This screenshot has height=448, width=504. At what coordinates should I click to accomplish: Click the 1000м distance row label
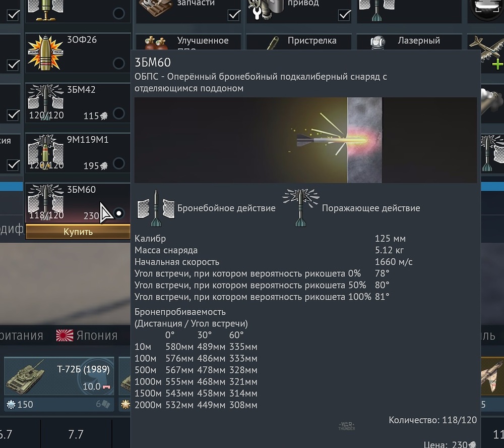(x=148, y=382)
